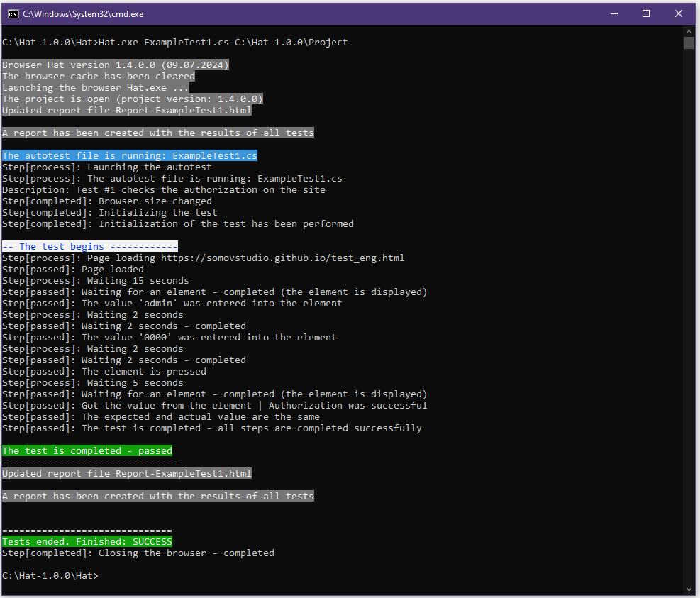Click 'The project is open' line
The height and width of the screenshot is (598, 700).
click(133, 99)
